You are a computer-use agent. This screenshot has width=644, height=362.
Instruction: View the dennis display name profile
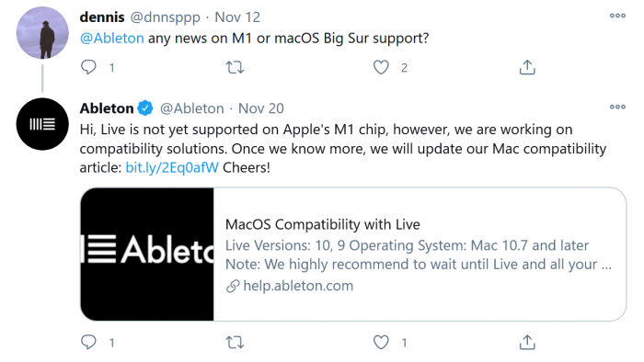102,17
